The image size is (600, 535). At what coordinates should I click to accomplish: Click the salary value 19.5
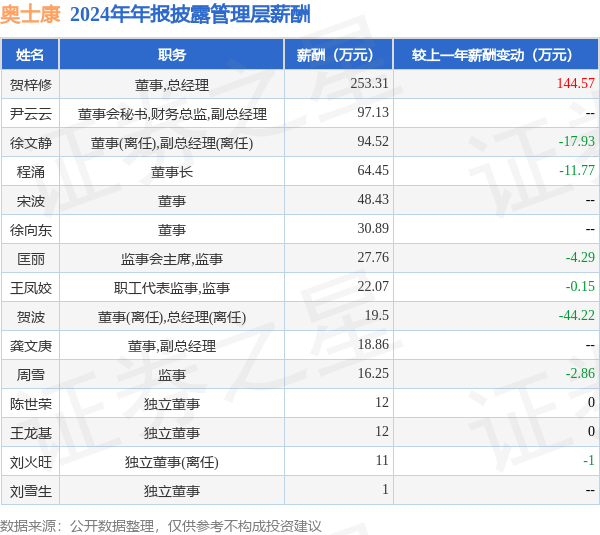[x=377, y=315]
